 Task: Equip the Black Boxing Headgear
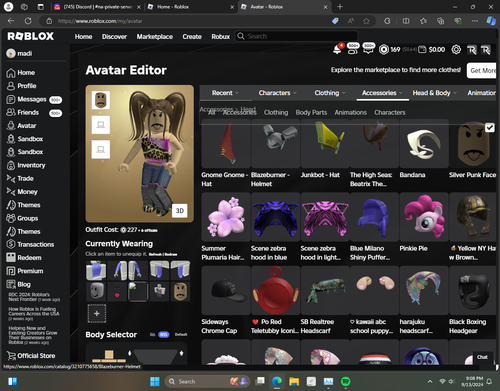(473, 290)
